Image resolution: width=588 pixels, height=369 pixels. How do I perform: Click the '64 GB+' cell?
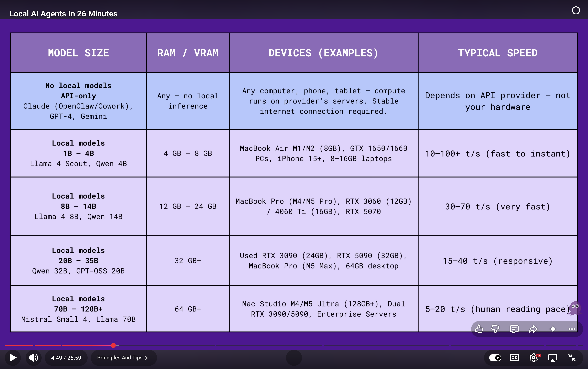188,309
